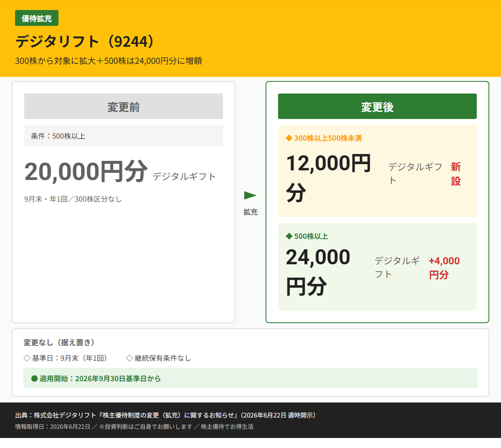Click デジタルギフト label in the 12,000円分 card
This screenshot has width=501, height=448.
(415, 173)
